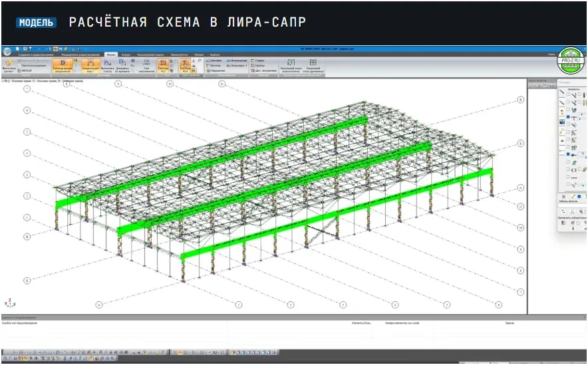This screenshot has height=365, width=588.
Task: Open the Таблица РСН ribbon button
Action: point(185,66)
